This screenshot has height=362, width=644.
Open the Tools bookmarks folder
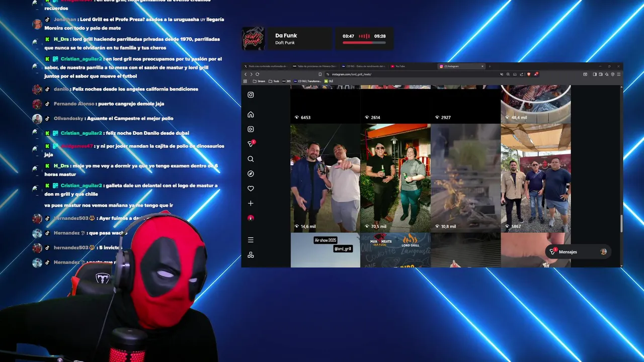pos(274,81)
